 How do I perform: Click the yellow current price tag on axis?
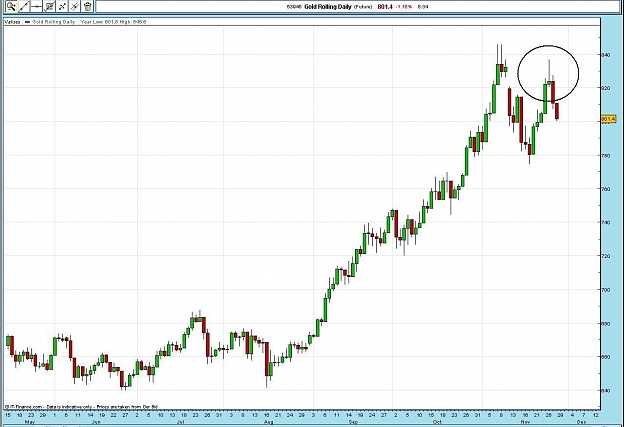point(608,119)
